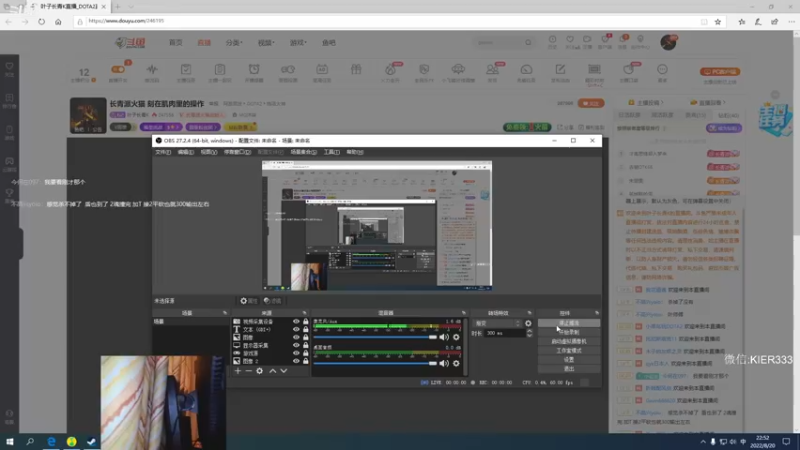Click the search magnifier in the Douyu search box

pos(528,43)
